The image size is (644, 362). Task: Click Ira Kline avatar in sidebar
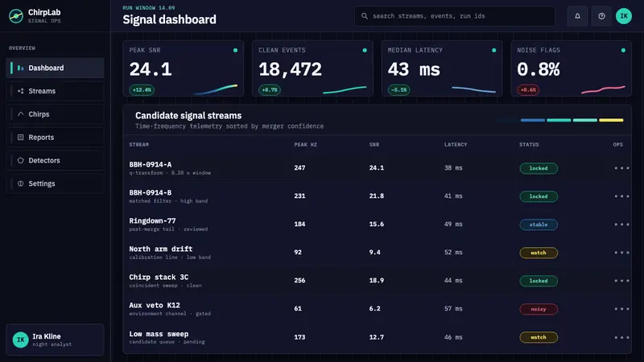(21, 339)
